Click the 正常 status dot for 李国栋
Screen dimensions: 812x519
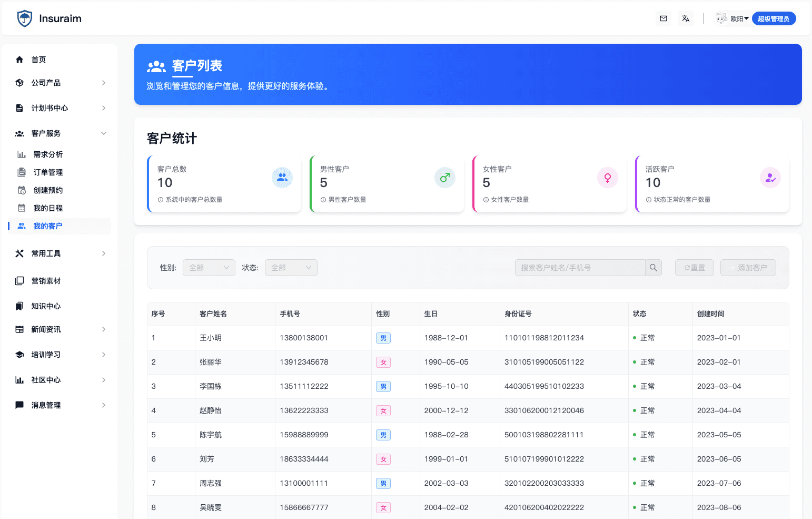(x=635, y=386)
